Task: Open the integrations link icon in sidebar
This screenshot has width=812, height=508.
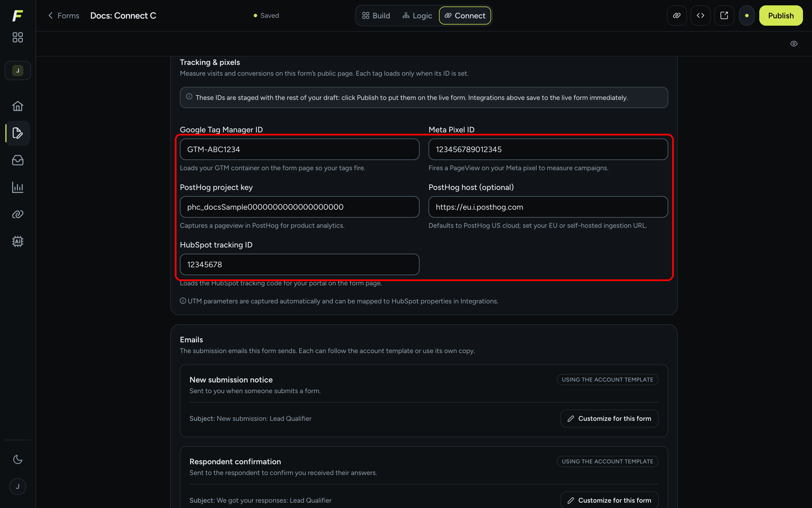Action: pyautogui.click(x=17, y=214)
